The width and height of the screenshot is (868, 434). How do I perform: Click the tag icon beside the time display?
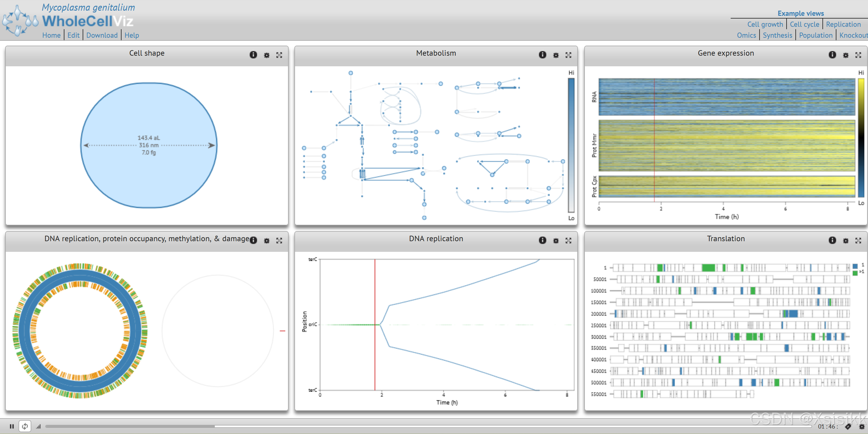pos(848,427)
